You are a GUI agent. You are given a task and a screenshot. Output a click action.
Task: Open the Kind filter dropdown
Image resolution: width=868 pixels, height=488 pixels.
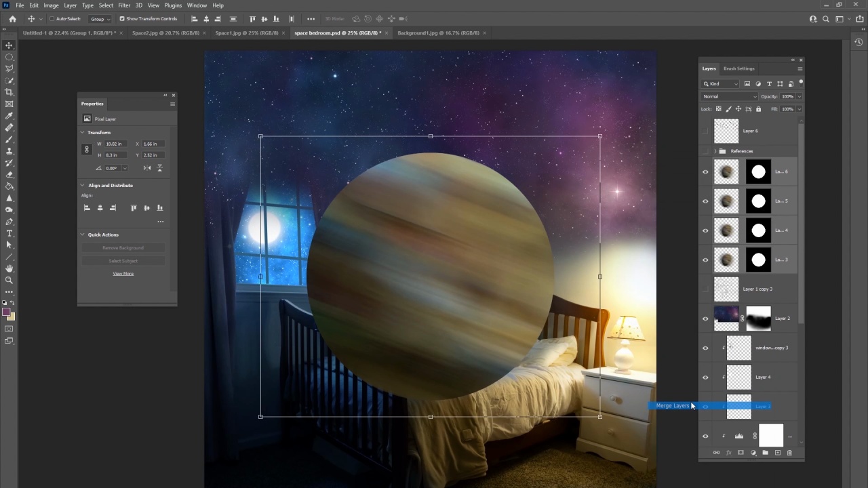721,84
